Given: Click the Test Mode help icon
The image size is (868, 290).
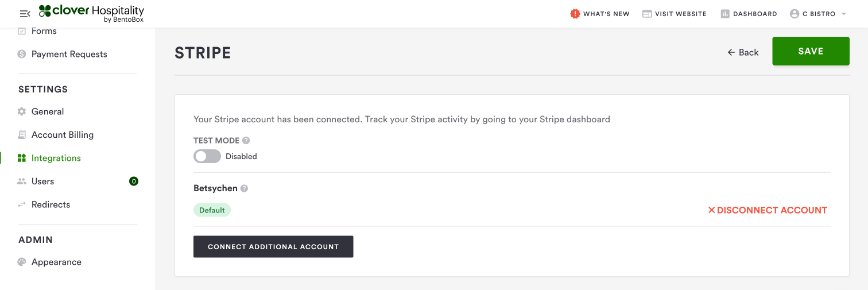Looking at the screenshot, I should 246,141.
